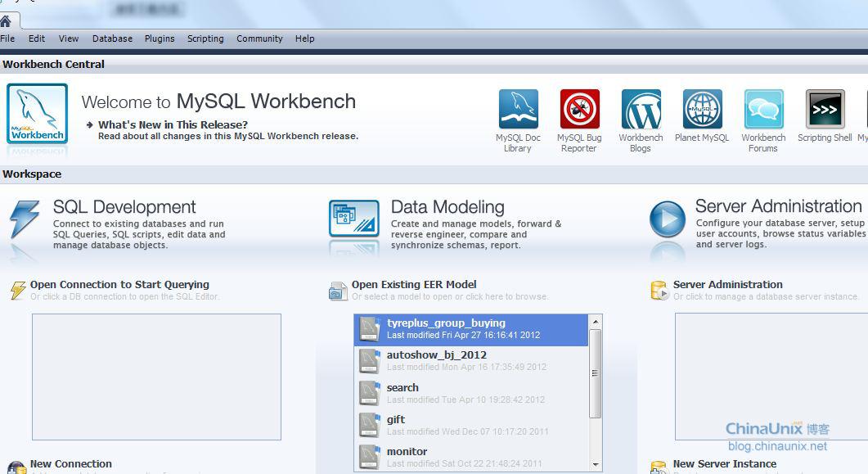Click the server instances list box
This screenshot has width=868, height=474.
click(771, 377)
